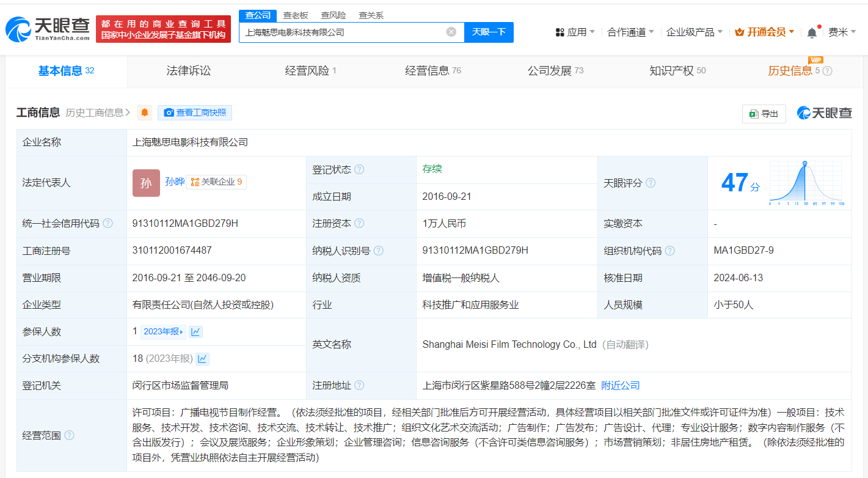Click help icon next to 经营范围
This screenshot has width=868, height=478.
click(69, 435)
